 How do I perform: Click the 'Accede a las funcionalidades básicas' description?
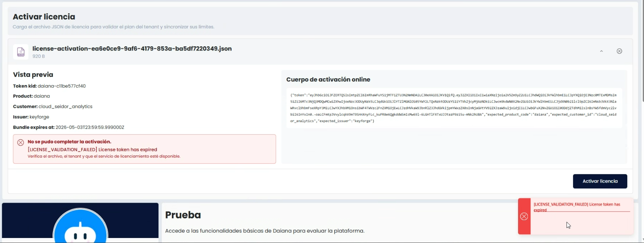click(x=265, y=230)
